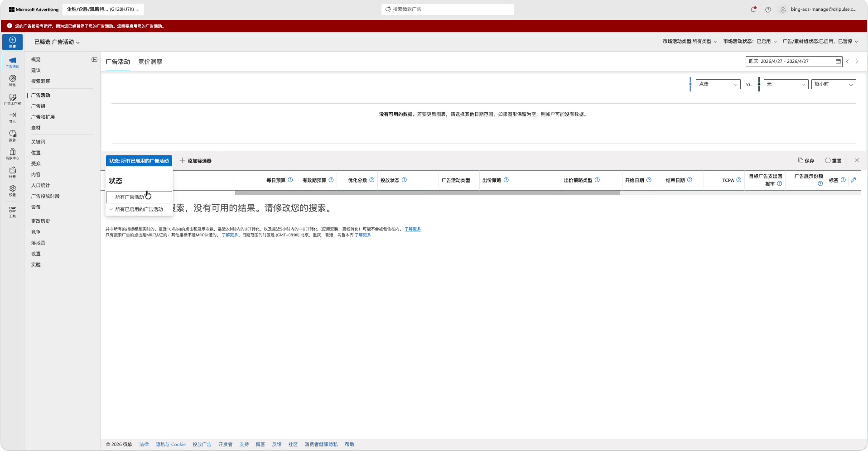
Task: Click the help icon beside 结束日期
Action: tap(690, 180)
